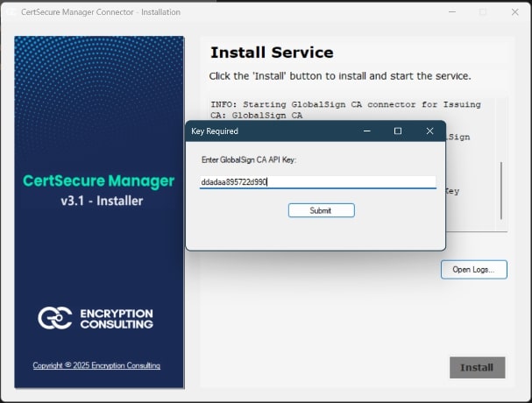Minimize the CertSecure Manager Connector installer window
The height and width of the screenshot is (403, 532).
[x=452, y=12]
